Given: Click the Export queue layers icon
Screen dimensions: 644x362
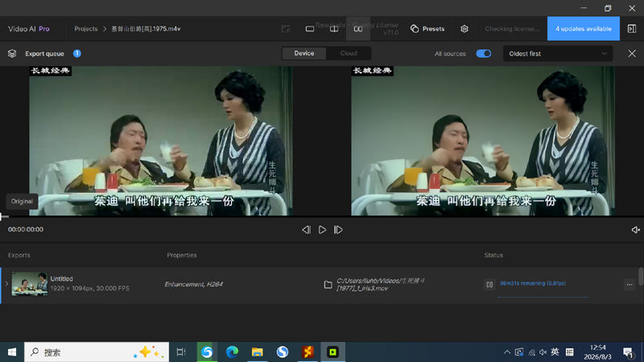Looking at the screenshot, I should (x=12, y=54).
